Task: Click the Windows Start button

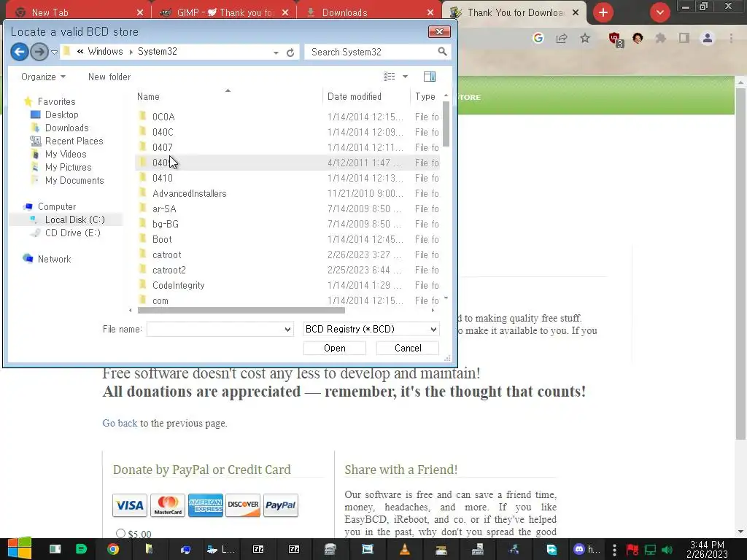Action: point(20,548)
